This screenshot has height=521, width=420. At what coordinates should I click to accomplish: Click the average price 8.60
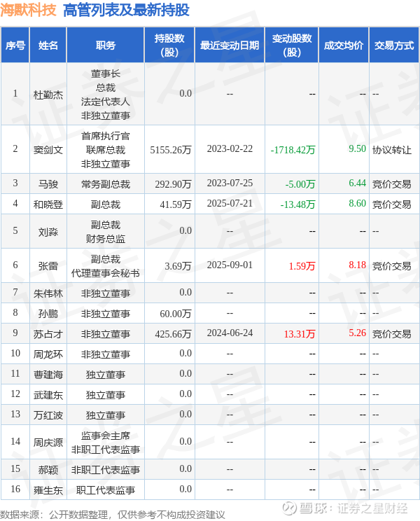tap(357, 203)
